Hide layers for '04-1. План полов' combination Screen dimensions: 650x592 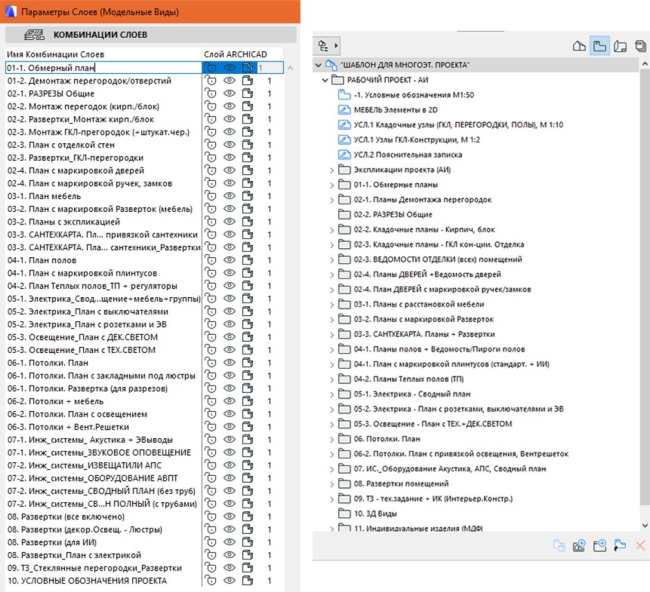click(230, 258)
